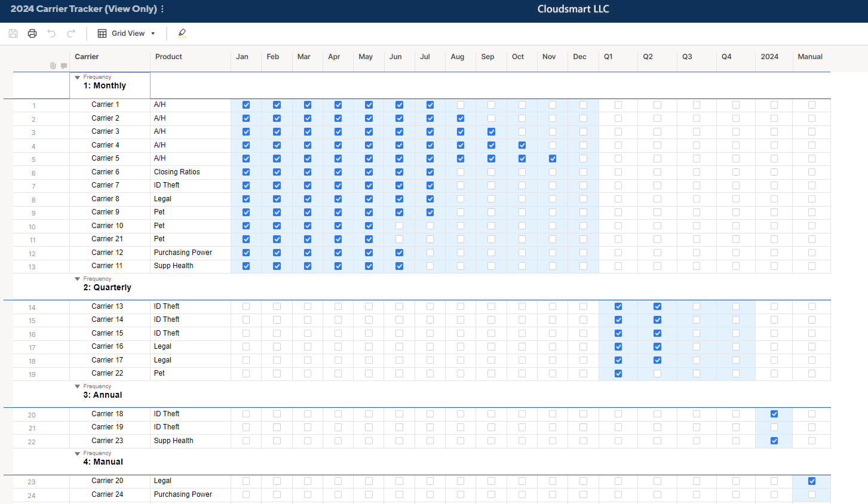Viewport: 868px width, 504px height.
Task: Select the Carrier 8 cell
Action: (110, 199)
